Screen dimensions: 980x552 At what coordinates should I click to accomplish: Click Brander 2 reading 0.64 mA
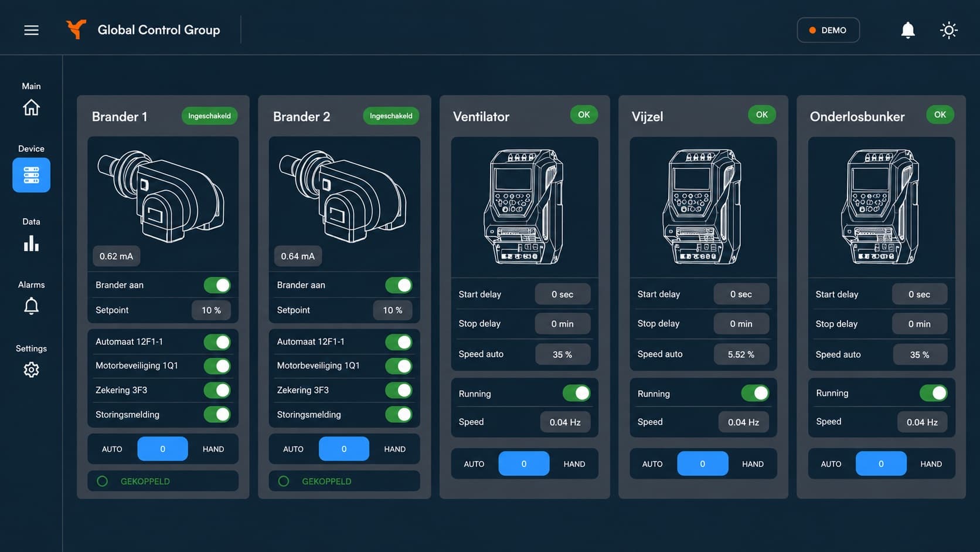[x=298, y=256]
